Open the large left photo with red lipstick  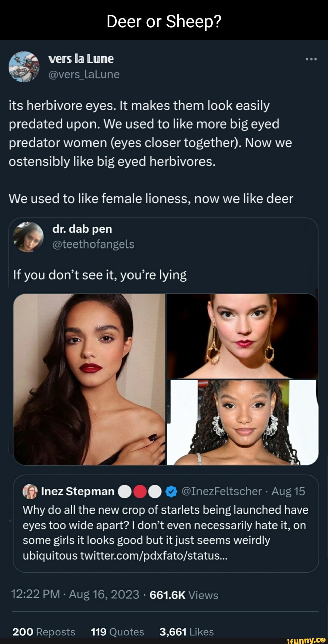90,379
